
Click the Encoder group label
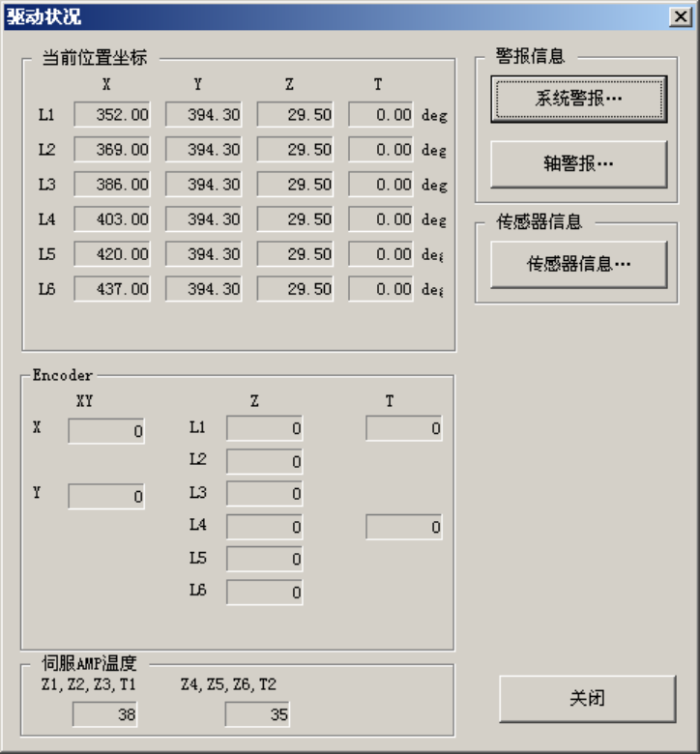coord(63,375)
